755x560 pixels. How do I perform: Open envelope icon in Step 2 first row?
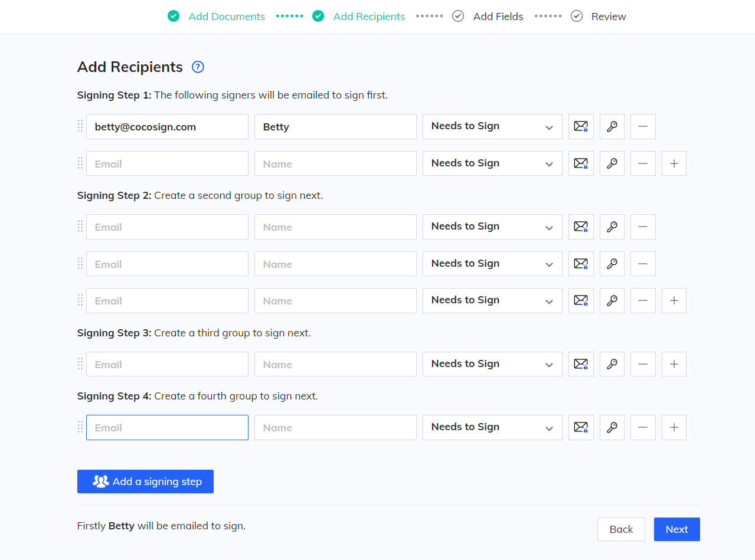[x=581, y=227]
